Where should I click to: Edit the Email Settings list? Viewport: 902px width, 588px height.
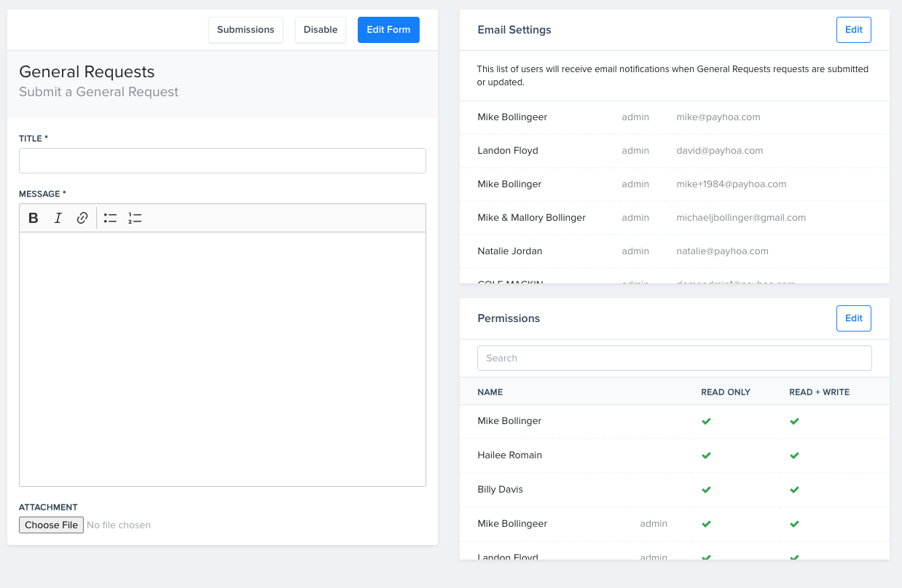[854, 30]
